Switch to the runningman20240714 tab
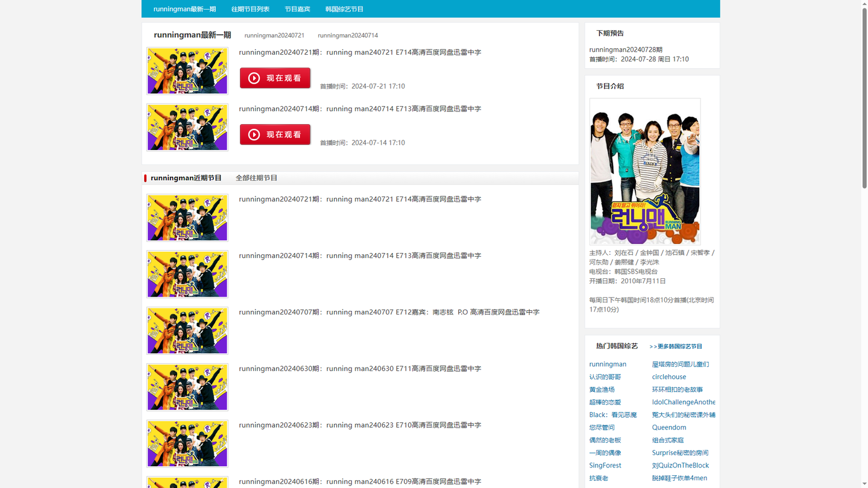The image size is (868, 488). (x=348, y=36)
